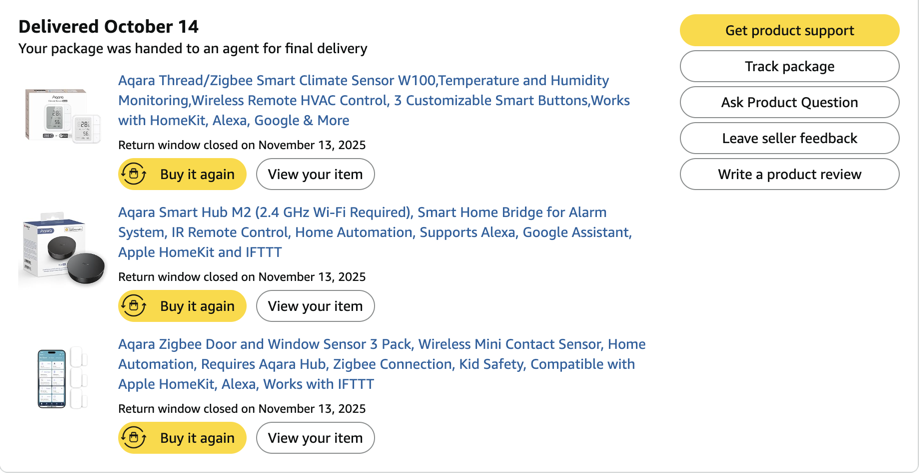Select Leave seller feedback
Viewport: 919px width, 473px height.
789,138
